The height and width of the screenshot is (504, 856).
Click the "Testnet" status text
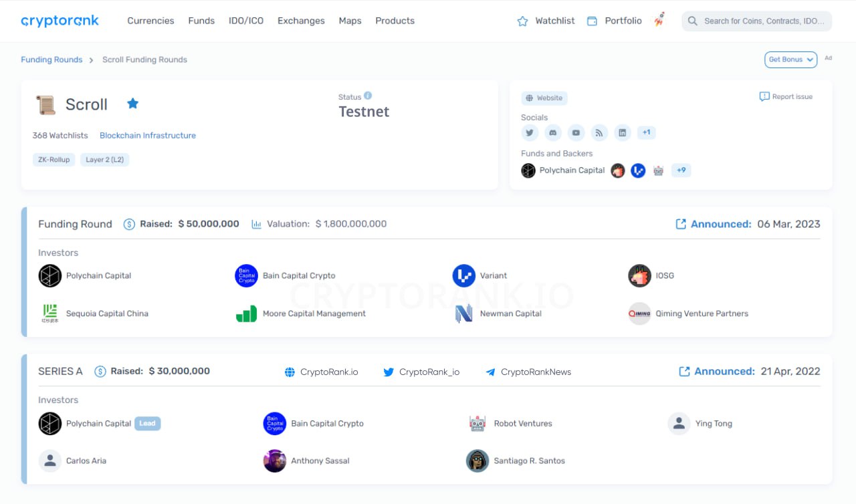click(x=364, y=112)
